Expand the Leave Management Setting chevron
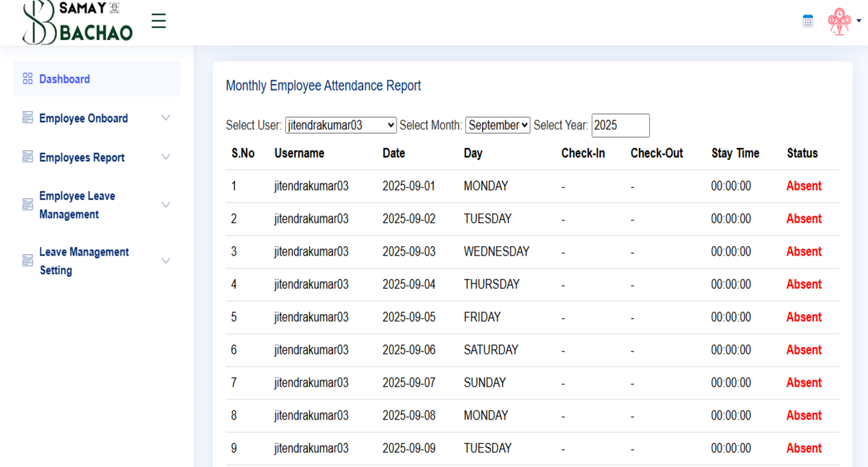The width and height of the screenshot is (868, 467). (166, 260)
